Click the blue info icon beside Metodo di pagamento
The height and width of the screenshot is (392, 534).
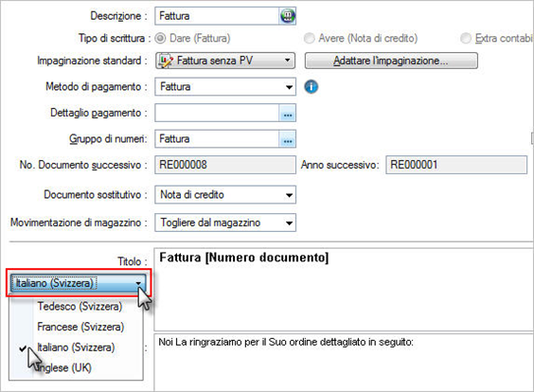pyautogui.click(x=311, y=86)
